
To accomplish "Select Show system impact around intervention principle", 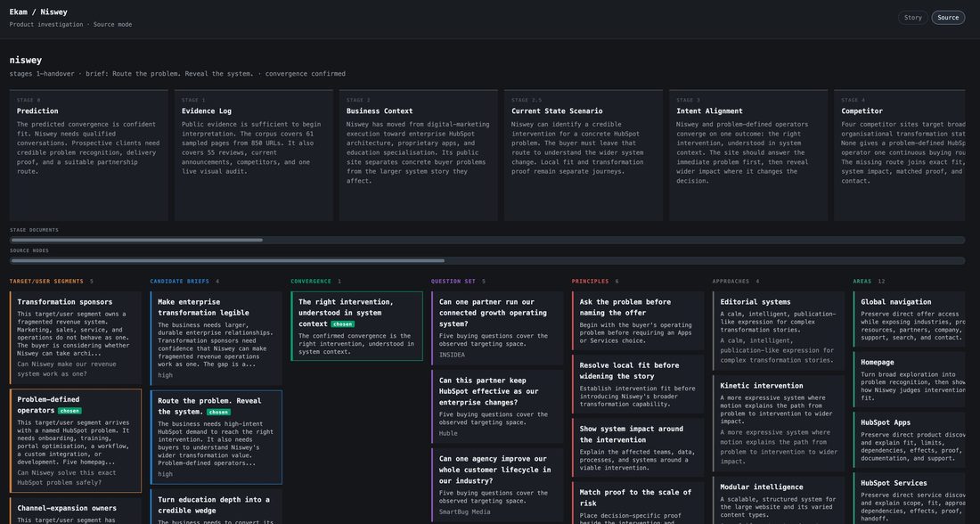I will click(x=638, y=447).
